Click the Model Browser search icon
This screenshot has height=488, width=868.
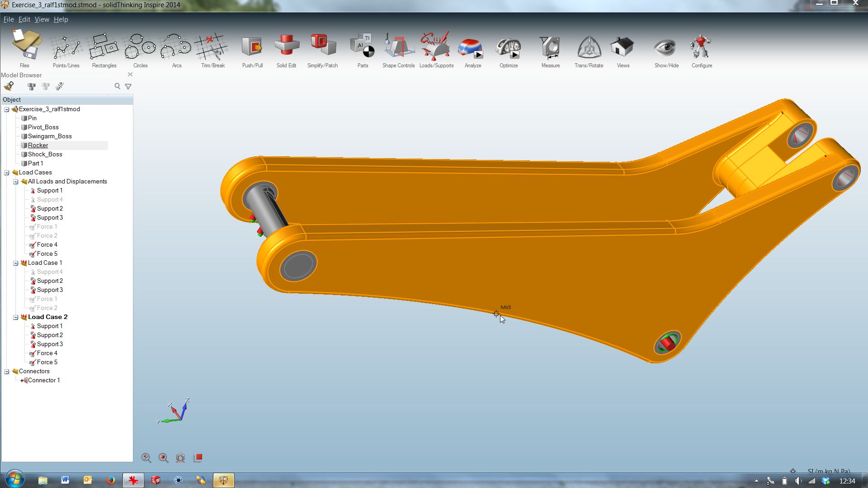[117, 86]
